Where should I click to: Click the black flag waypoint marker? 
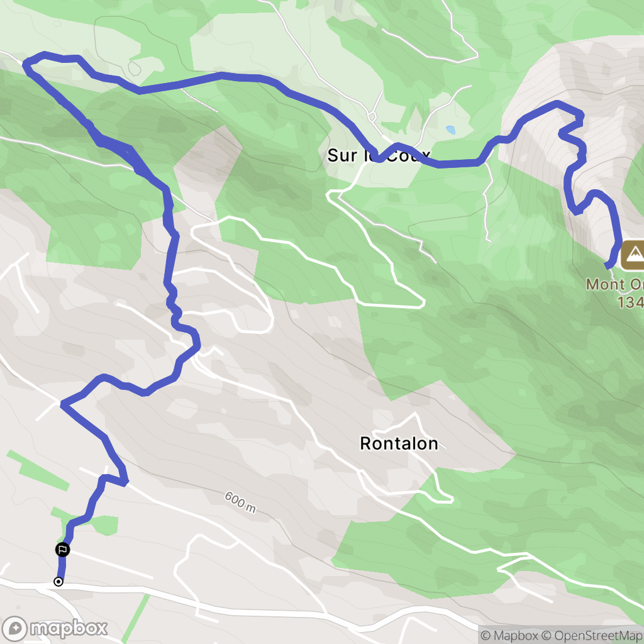pos(62,550)
